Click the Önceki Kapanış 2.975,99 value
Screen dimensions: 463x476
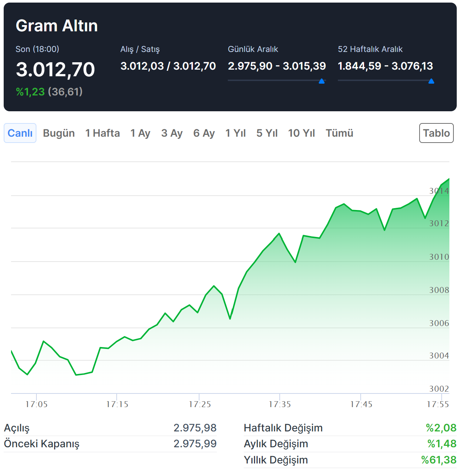(x=195, y=444)
